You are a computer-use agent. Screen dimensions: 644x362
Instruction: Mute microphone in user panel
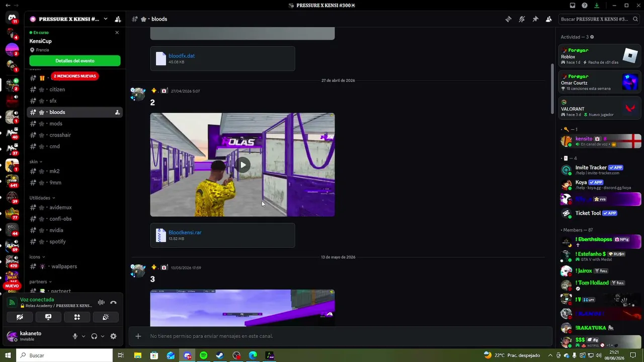[75, 336]
